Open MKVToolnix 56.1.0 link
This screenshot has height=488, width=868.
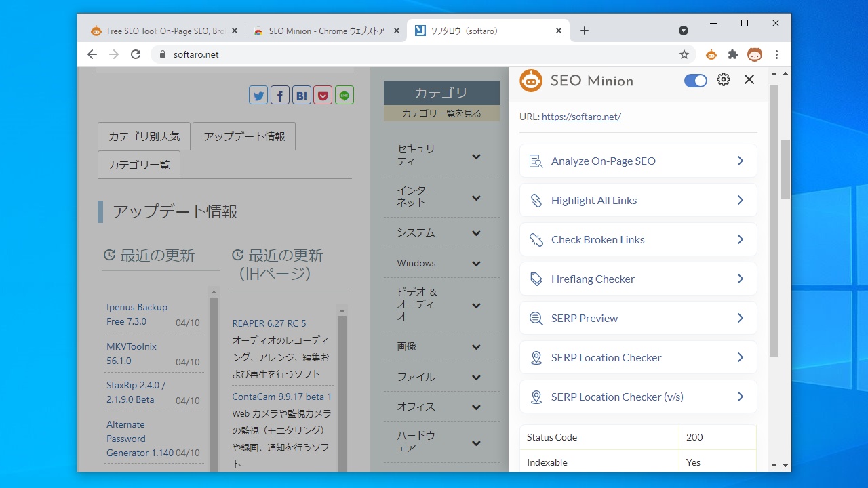pos(132,354)
